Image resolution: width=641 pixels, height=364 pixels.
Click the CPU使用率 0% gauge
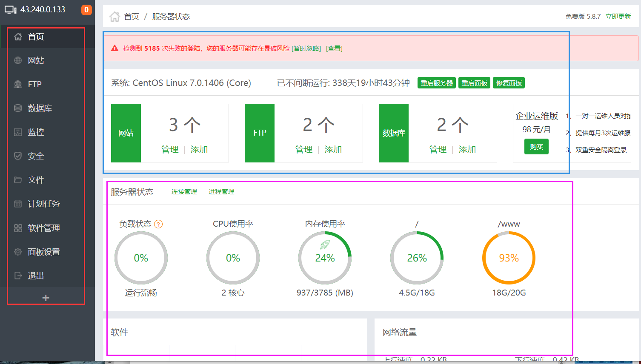(x=233, y=258)
